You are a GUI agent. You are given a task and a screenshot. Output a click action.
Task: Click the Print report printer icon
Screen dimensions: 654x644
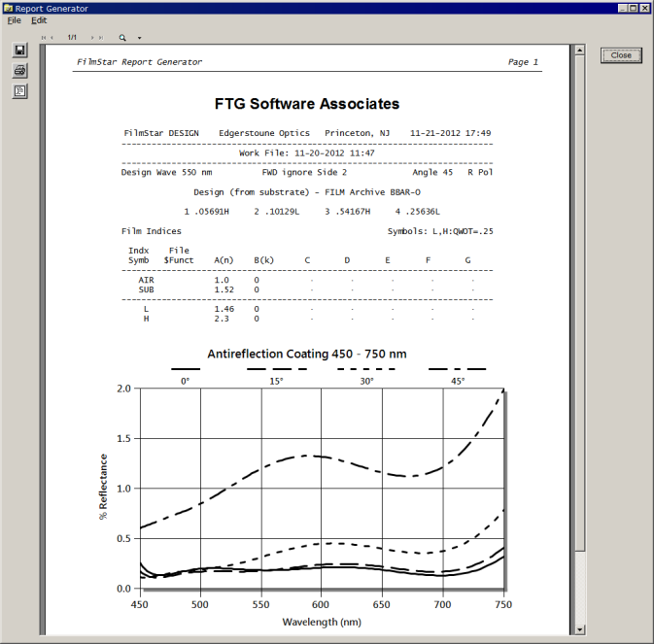19,71
